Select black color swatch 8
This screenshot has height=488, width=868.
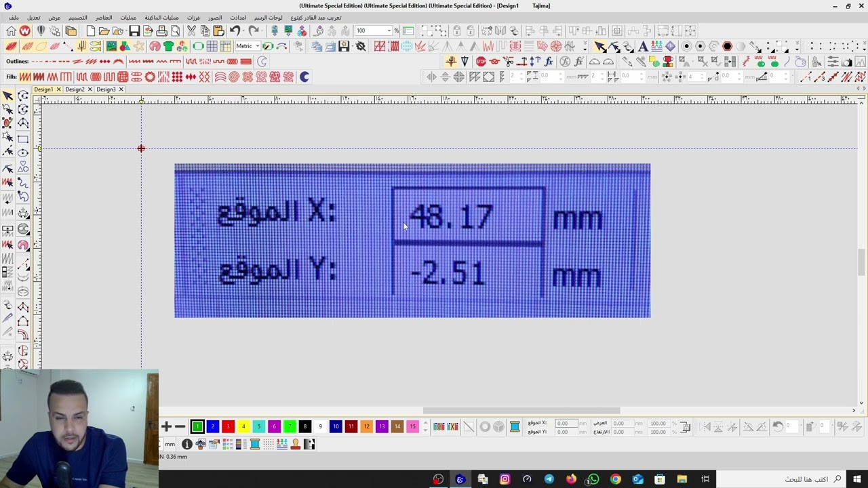[305, 426]
